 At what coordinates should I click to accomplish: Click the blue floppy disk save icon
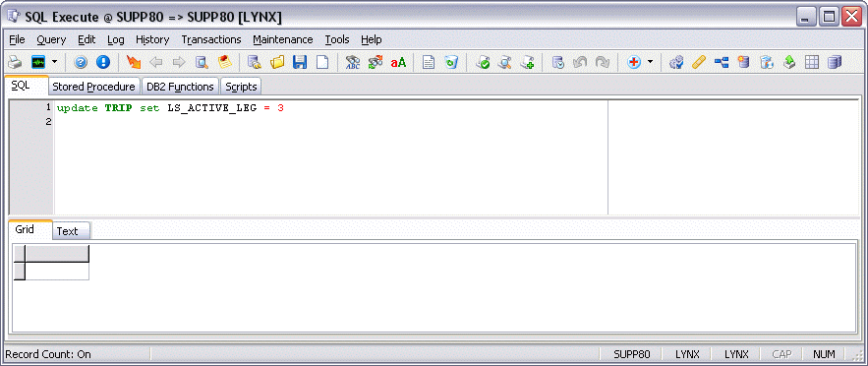pos(300,63)
